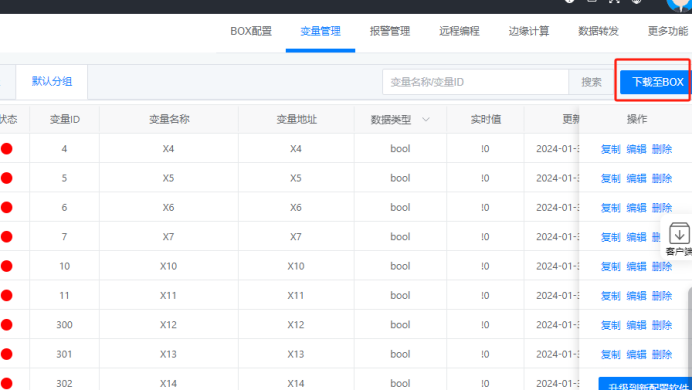693x391 pixels.
Task: Click 编辑 in the X5 row
Action: tap(636, 178)
